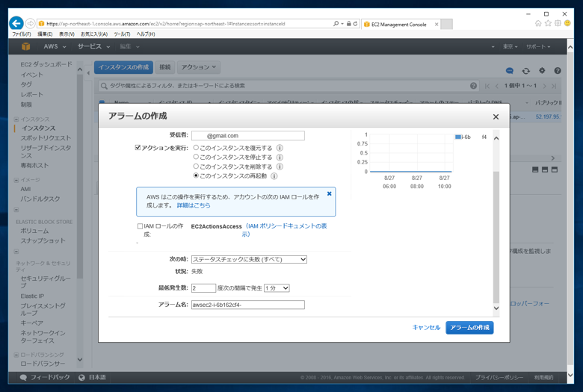This screenshot has width=583, height=392.
Task: Show info for このインスタンスの再起動
Action: tap(274, 176)
